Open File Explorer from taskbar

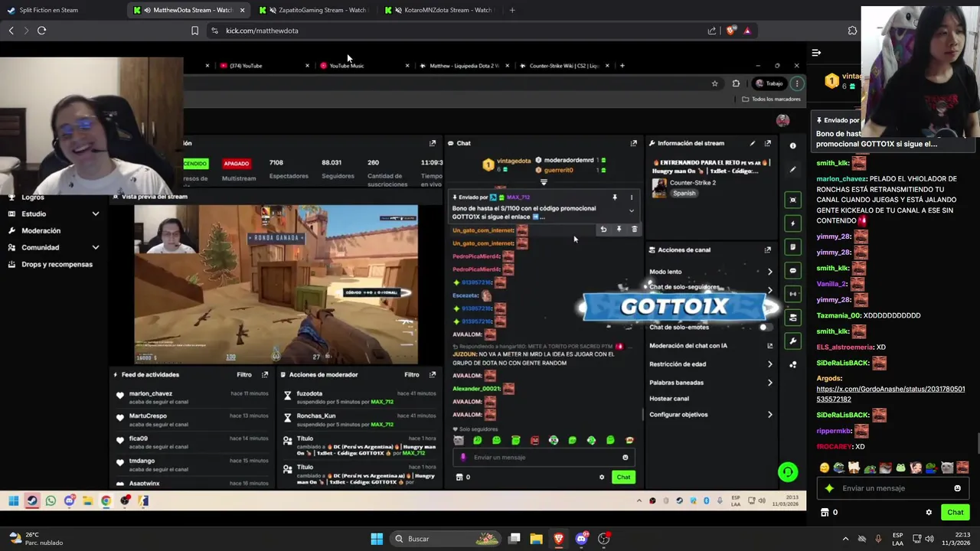pyautogui.click(x=537, y=539)
